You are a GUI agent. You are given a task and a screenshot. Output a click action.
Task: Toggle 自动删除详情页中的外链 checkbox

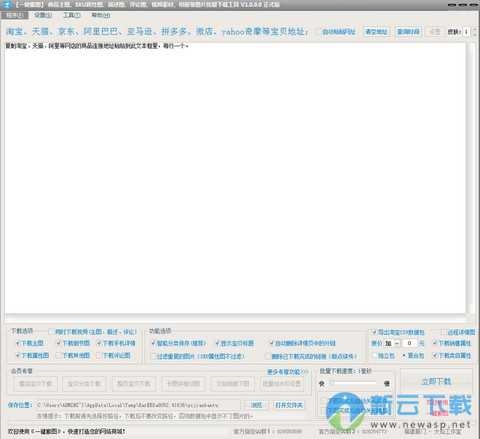click(302, 343)
